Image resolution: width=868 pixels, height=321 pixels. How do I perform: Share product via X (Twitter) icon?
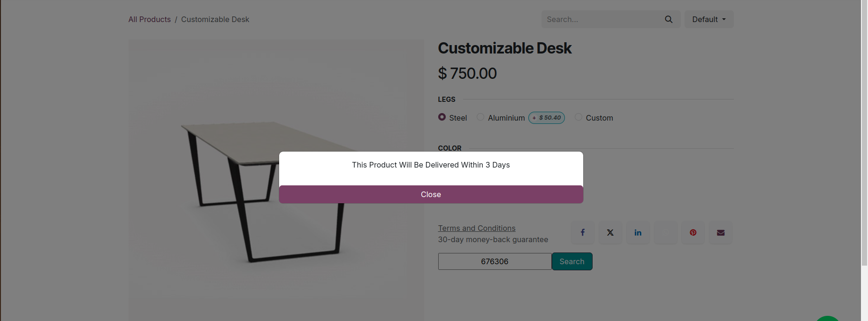[610, 233]
